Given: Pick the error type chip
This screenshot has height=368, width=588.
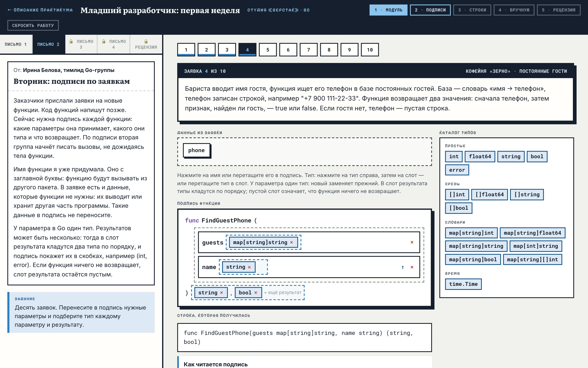Looking at the screenshot, I should pyautogui.click(x=457, y=170).
